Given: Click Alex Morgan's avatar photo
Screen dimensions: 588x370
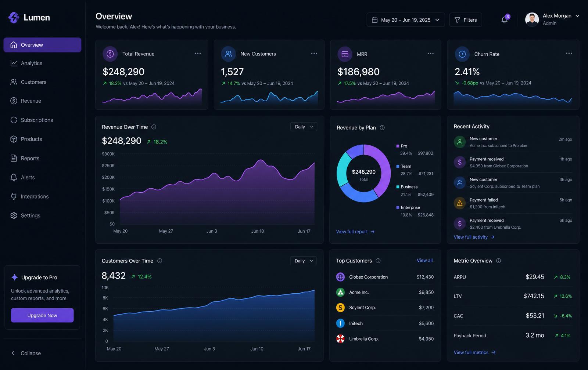Looking at the screenshot, I should (x=532, y=20).
